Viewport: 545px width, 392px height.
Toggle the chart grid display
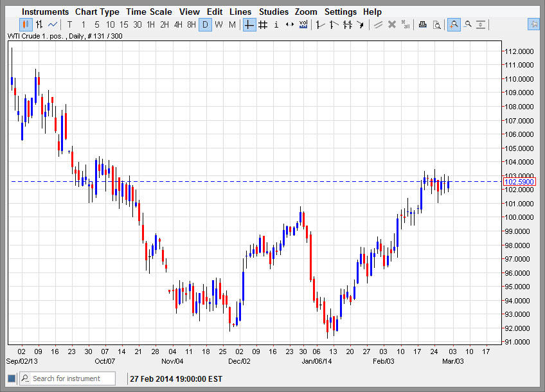click(x=262, y=25)
